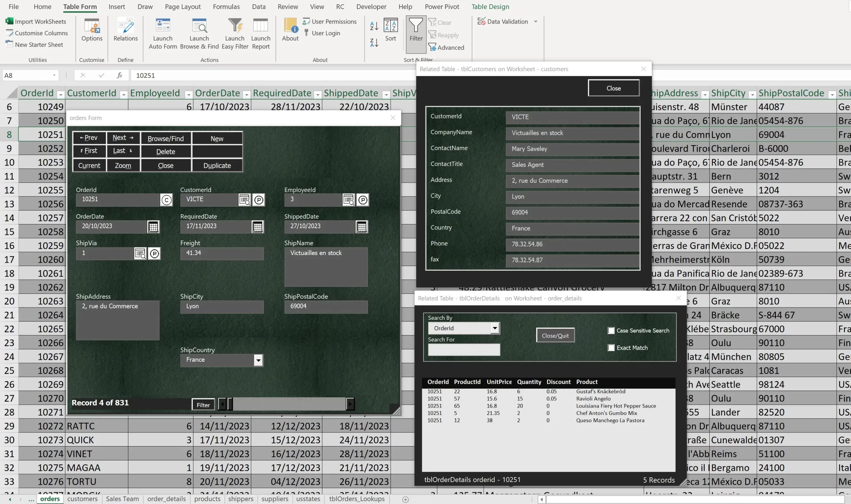Click Launch Auto Form icon
Screen dimensions: 851x504
(163, 26)
